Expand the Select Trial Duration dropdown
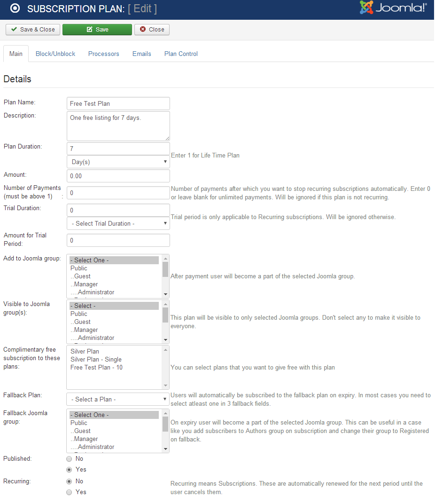This screenshot has width=435, height=504. click(118, 223)
